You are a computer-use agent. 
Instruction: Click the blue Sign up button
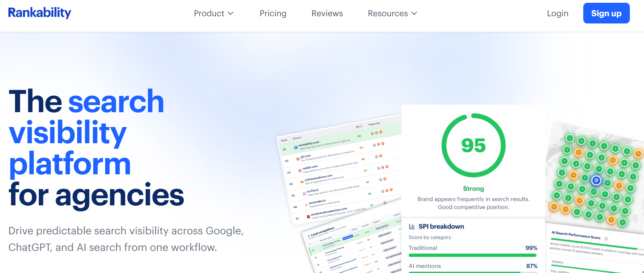pyautogui.click(x=606, y=13)
